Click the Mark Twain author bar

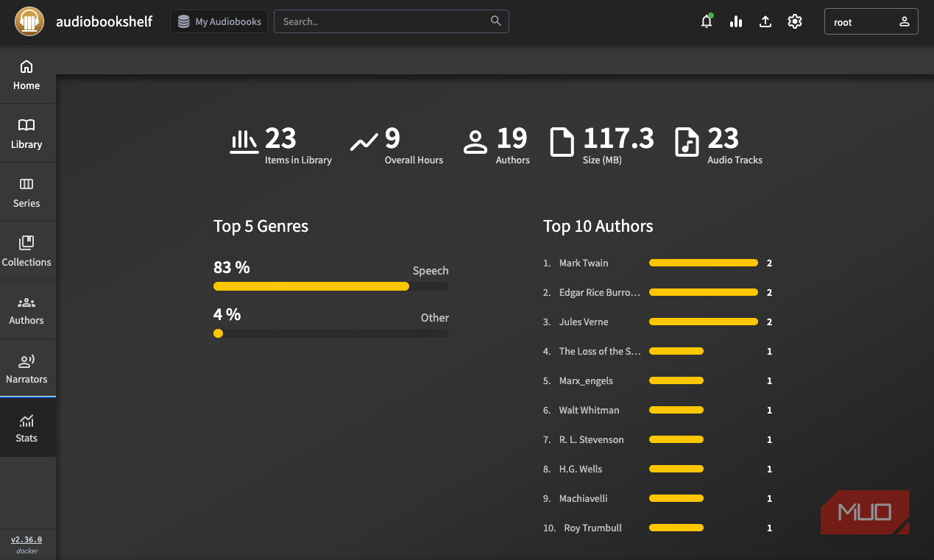point(704,263)
